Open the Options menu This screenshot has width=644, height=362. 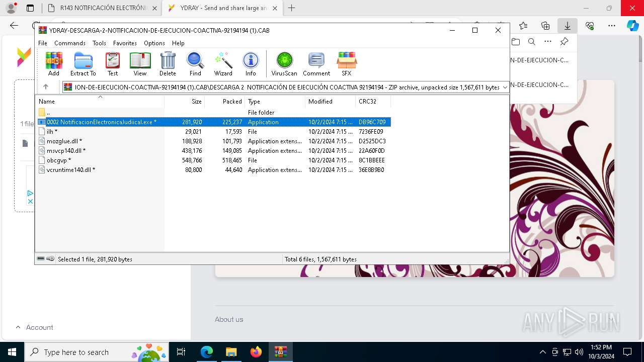pos(154,43)
